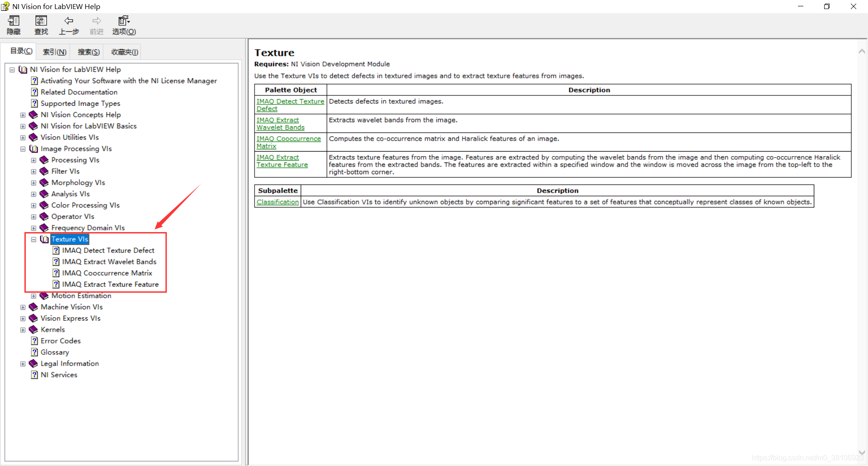Click the Kernels book icon
The height and width of the screenshot is (466, 868).
(33, 330)
